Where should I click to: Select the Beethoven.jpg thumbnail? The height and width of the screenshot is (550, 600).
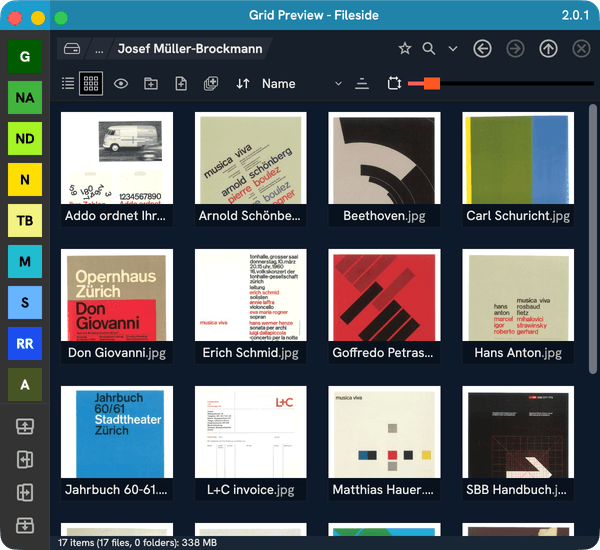click(384, 158)
